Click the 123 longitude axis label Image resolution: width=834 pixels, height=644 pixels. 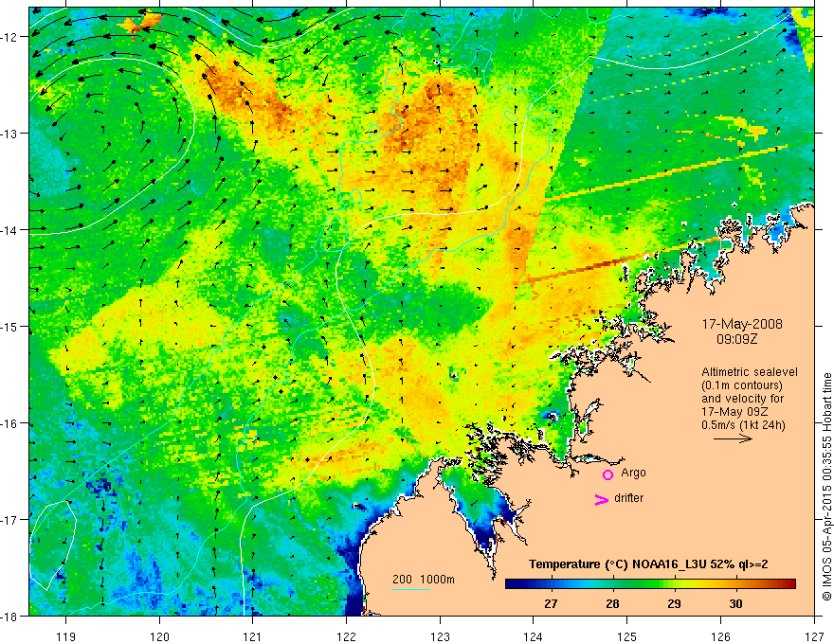pos(440,636)
